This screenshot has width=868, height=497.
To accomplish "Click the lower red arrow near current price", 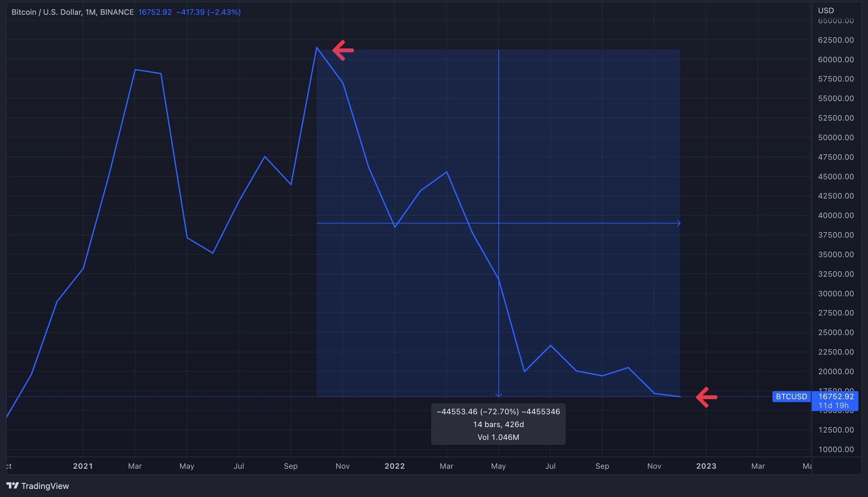I will click(x=707, y=397).
